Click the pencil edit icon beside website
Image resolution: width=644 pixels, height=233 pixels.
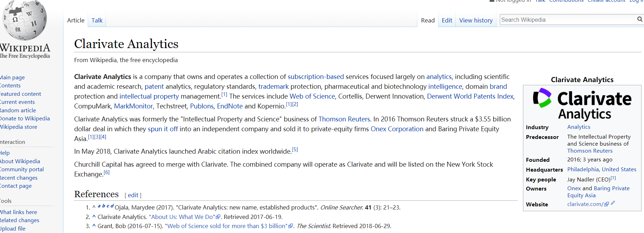(x=613, y=203)
